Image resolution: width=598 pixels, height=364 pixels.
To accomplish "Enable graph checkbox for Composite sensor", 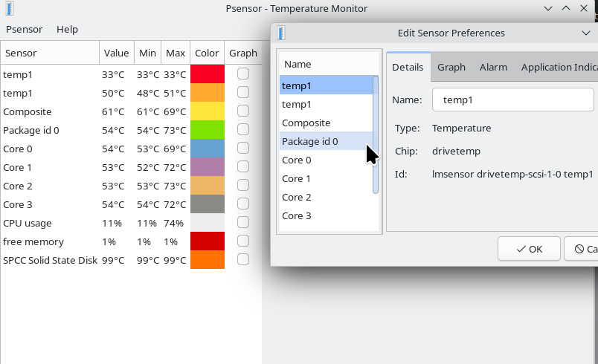I will (242, 111).
